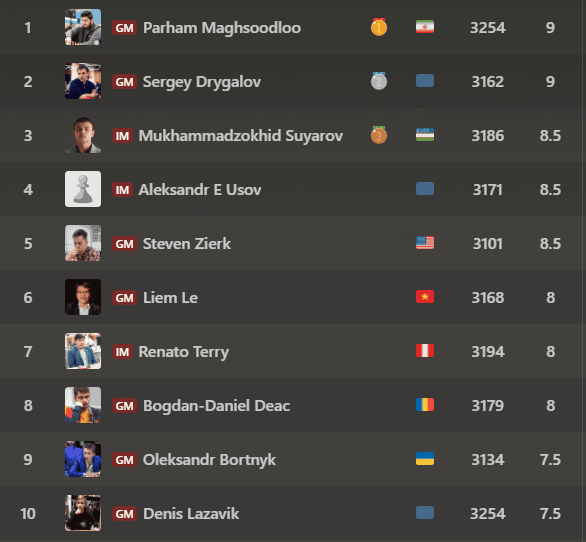This screenshot has height=542, width=586.
Task: Click the USA flag beside Steven Zierk
Action: point(425,243)
